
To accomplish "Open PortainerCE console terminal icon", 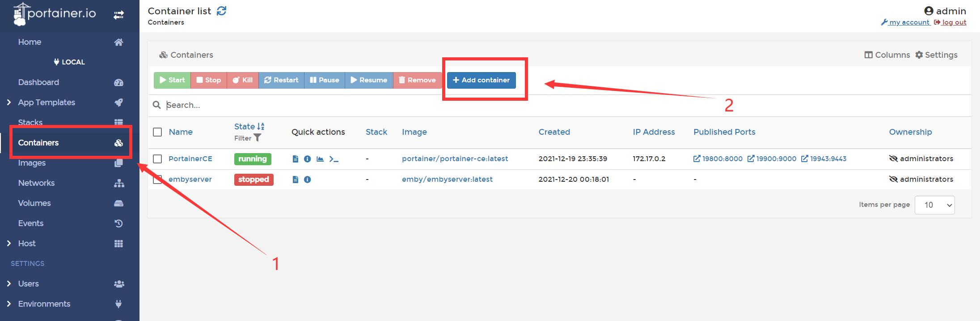I will (334, 159).
